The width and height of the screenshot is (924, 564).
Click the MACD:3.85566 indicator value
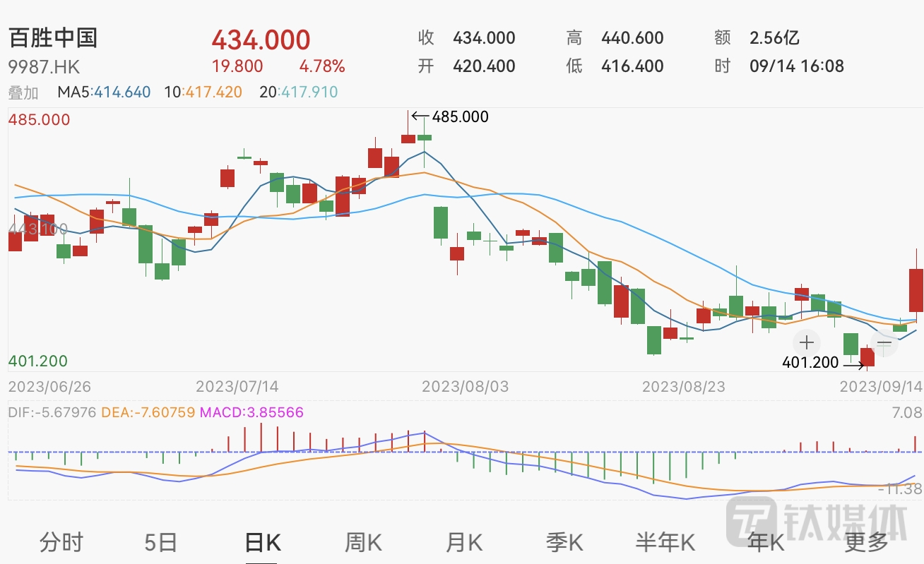coord(252,412)
